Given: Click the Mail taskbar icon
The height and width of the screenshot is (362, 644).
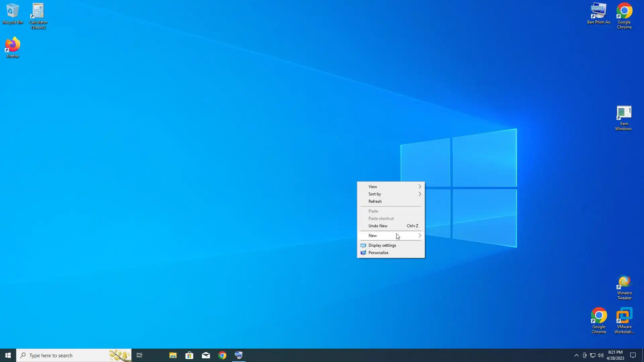Looking at the screenshot, I should pyautogui.click(x=206, y=355).
